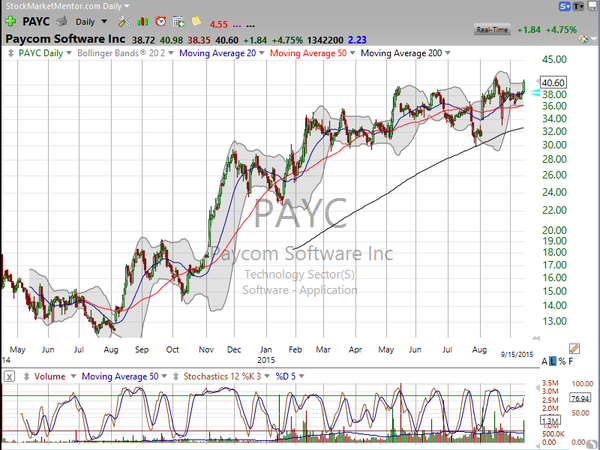Click the multicolor palette icon
The height and width of the screenshot is (450, 600).
pyautogui.click(x=584, y=39)
